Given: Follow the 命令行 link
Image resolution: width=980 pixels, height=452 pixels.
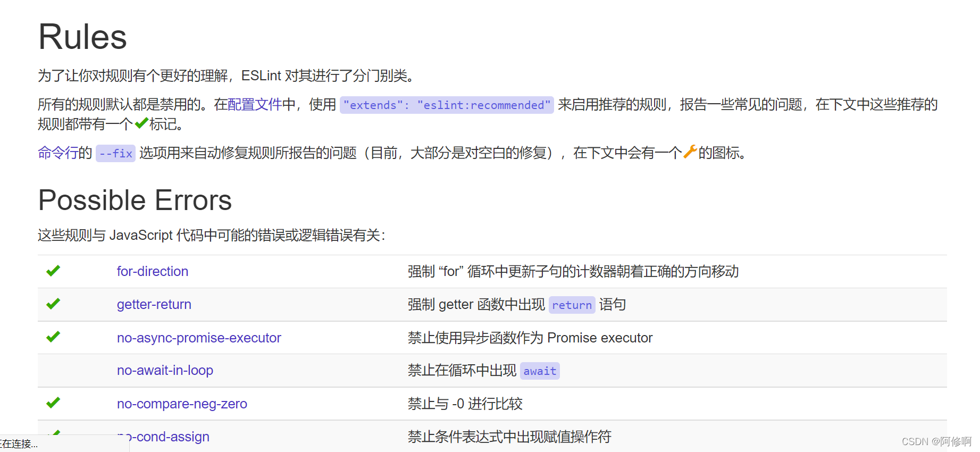Looking at the screenshot, I should (58, 153).
